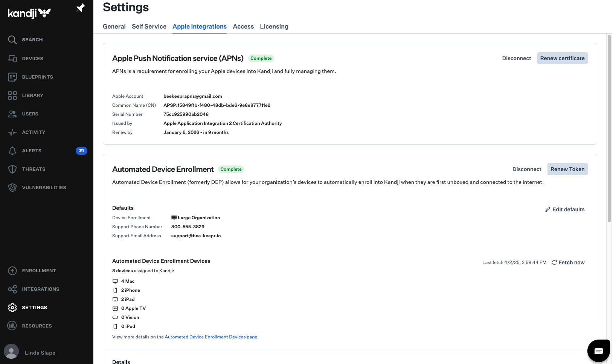Screen dimensions: 613x364
Task: Click the Alerts bell icon
Action: click(12, 151)
